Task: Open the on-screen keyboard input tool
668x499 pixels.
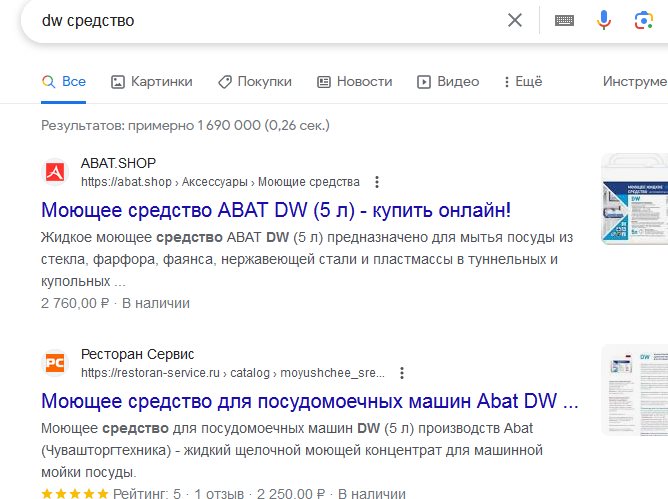Action: [x=564, y=20]
